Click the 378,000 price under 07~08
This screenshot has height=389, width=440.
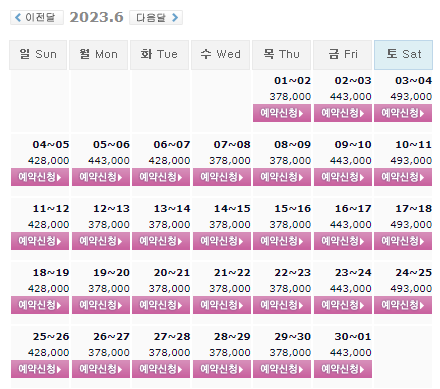(230, 161)
